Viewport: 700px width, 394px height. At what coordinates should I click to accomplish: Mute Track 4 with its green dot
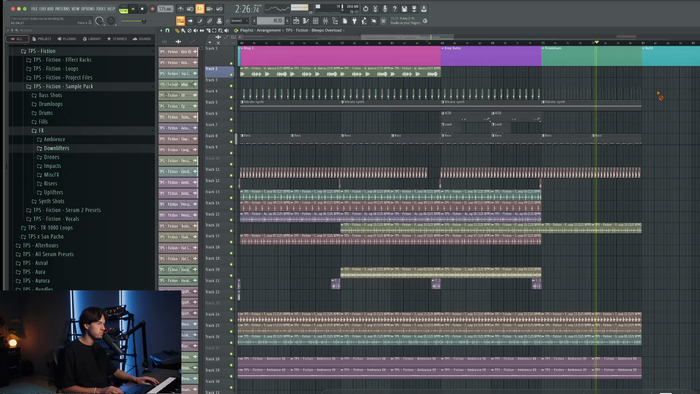coord(231,97)
